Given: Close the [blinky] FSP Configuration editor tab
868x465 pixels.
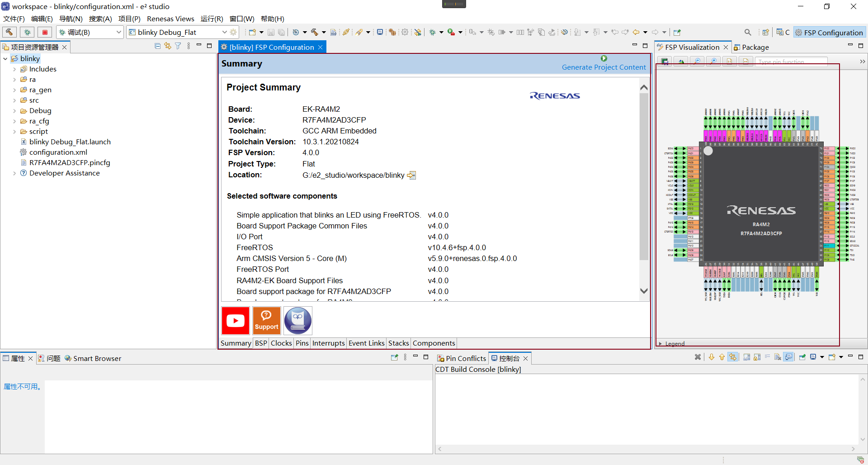Looking at the screenshot, I should pyautogui.click(x=320, y=47).
